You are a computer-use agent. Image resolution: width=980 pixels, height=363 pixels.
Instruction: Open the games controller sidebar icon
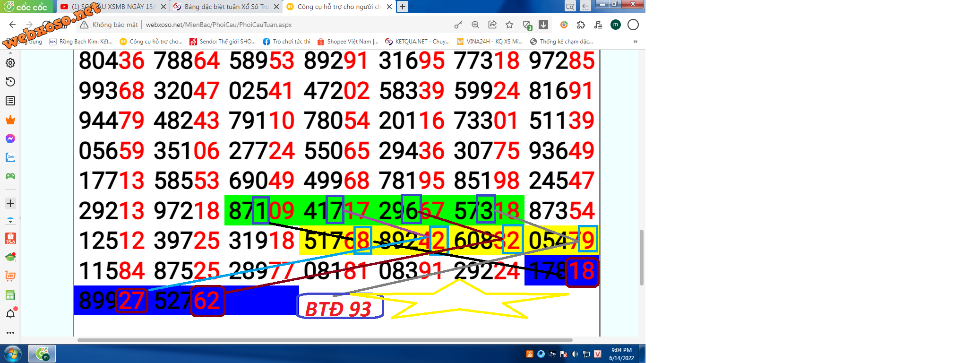(x=10, y=176)
